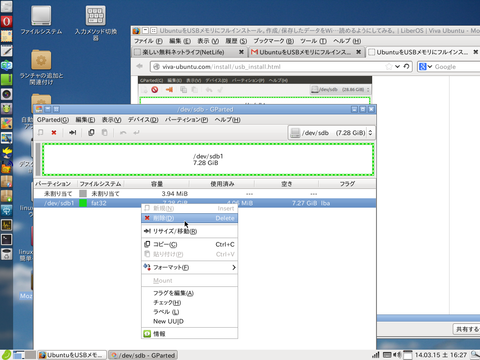Click the Paste partition toolbar icon
The height and width of the screenshot is (360, 480).
(x=105, y=133)
